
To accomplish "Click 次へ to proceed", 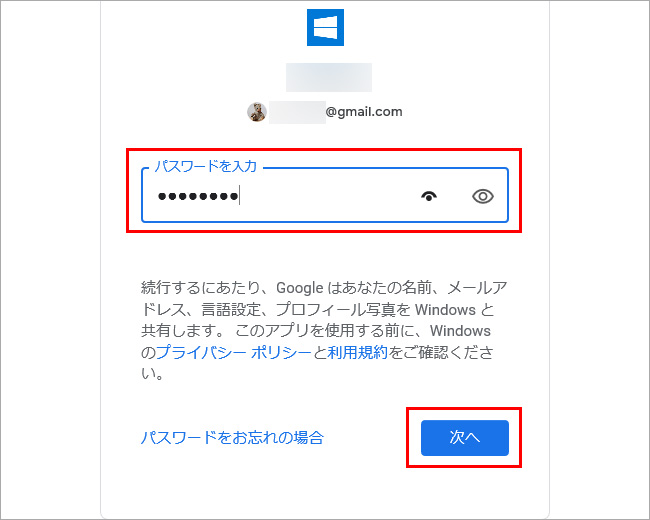I will click(465, 437).
